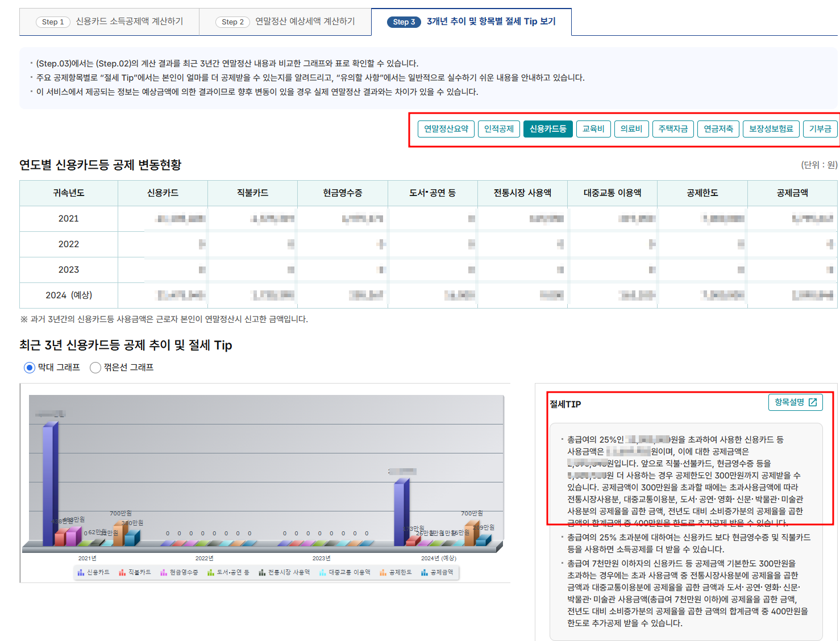Click the 항목설명 button text
This screenshot has width=840, height=641.
coord(789,402)
